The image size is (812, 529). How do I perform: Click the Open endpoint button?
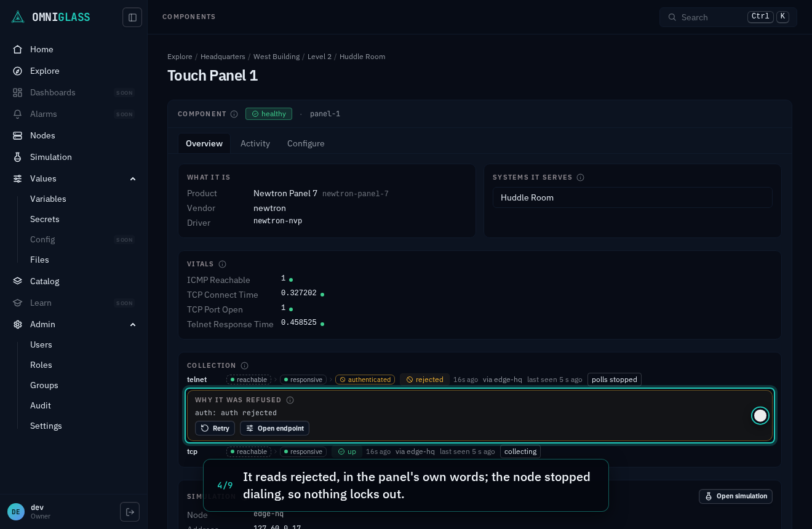(x=274, y=428)
